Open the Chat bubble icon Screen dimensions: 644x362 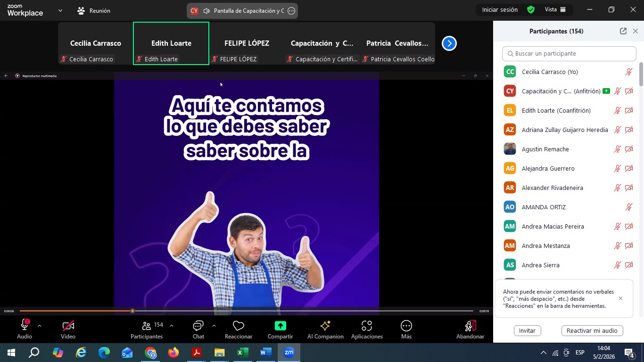click(198, 326)
